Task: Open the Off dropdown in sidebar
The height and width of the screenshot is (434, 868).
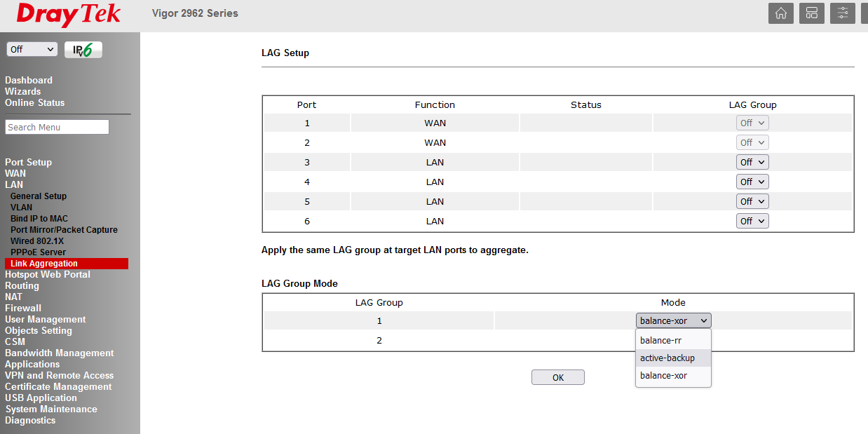Action: [x=32, y=50]
